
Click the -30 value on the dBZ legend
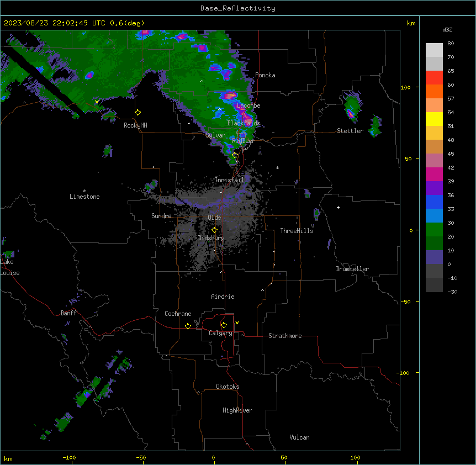(452, 292)
